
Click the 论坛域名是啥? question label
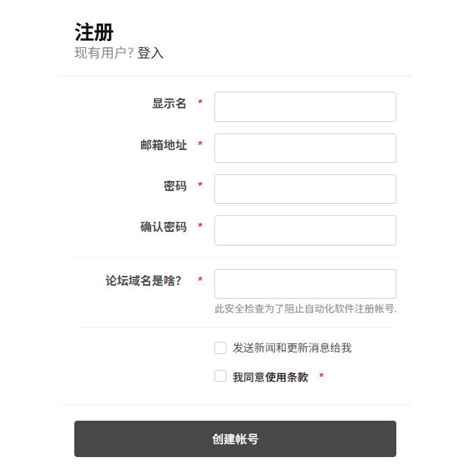click(x=143, y=280)
